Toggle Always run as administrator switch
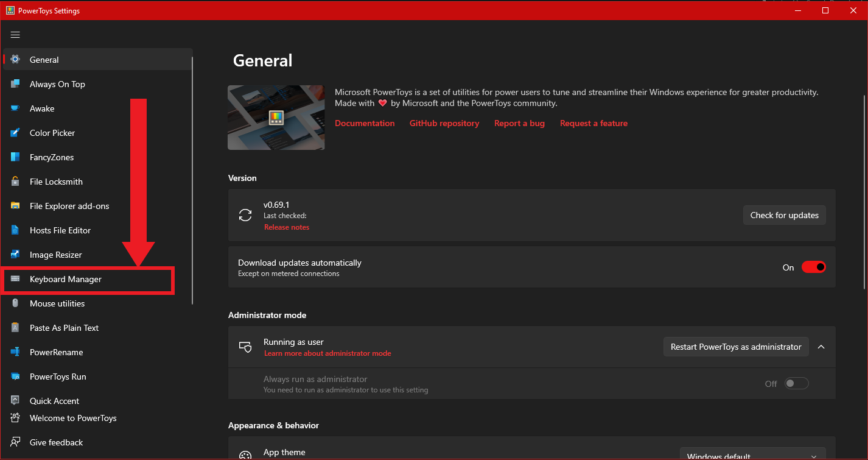 click(x=796, y=383)
